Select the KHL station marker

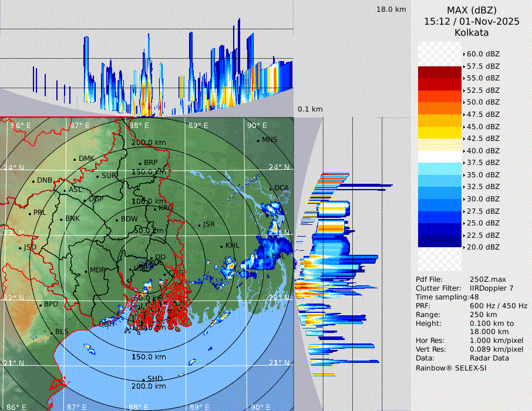(x=221, y=246)
